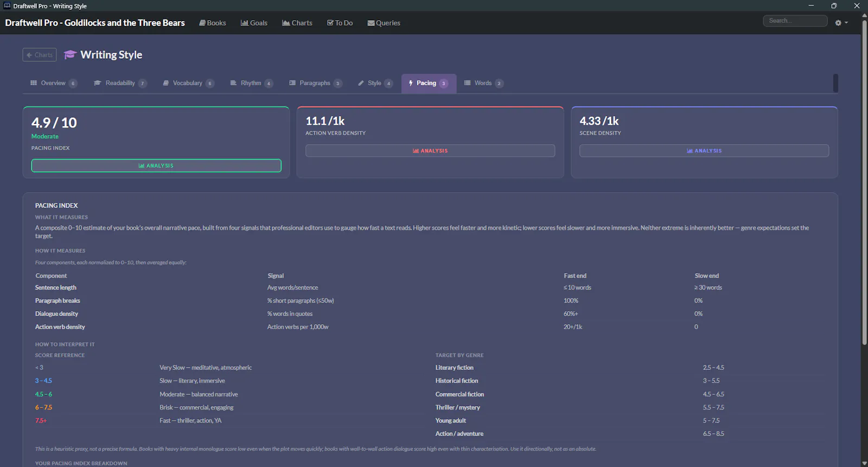Click the Search input field

point(795,21)
